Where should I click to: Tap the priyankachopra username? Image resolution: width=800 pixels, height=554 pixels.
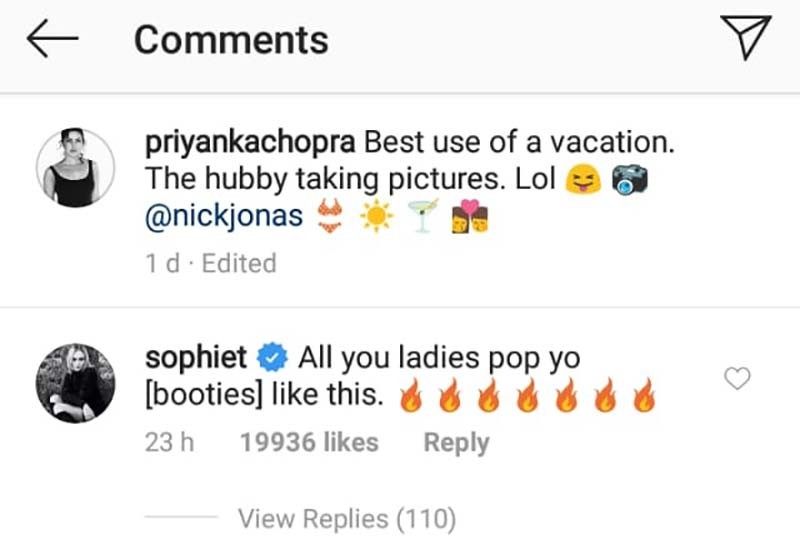tap(250, 143)
